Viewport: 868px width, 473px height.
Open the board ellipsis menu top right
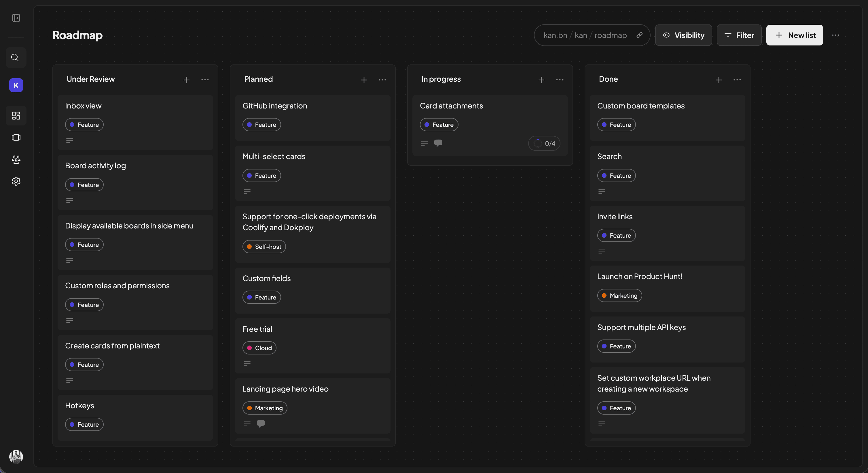[836, 35]
